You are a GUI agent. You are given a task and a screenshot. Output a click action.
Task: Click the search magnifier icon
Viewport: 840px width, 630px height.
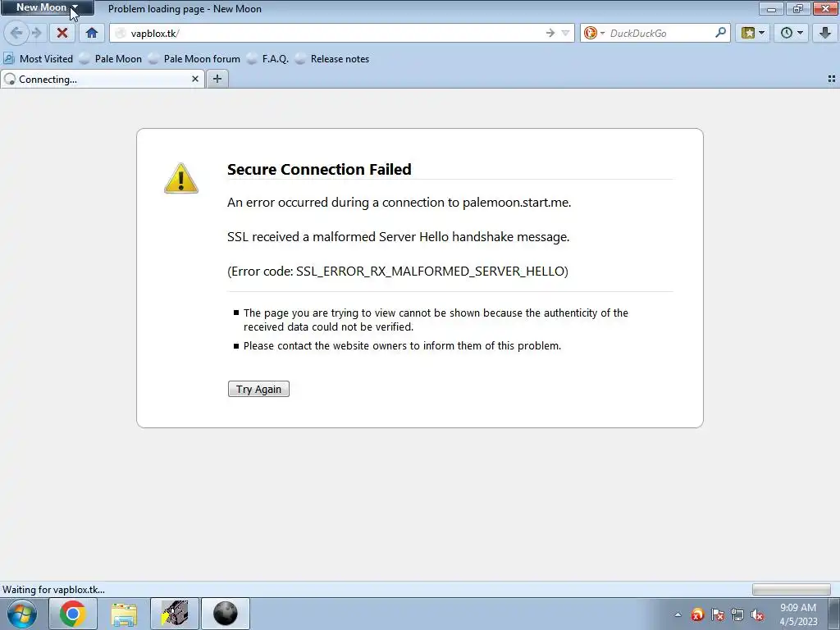click(x=720, y=33)
